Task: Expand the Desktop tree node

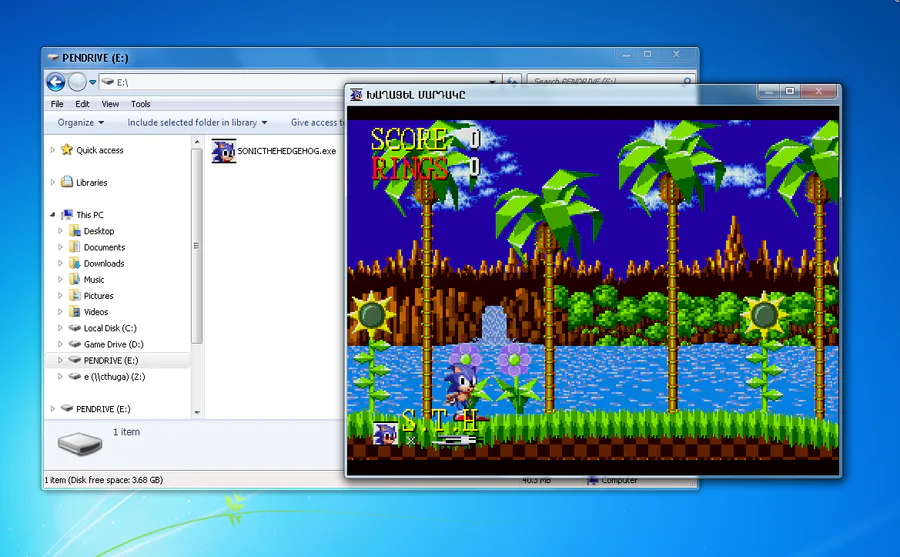Action: (60, 231)
